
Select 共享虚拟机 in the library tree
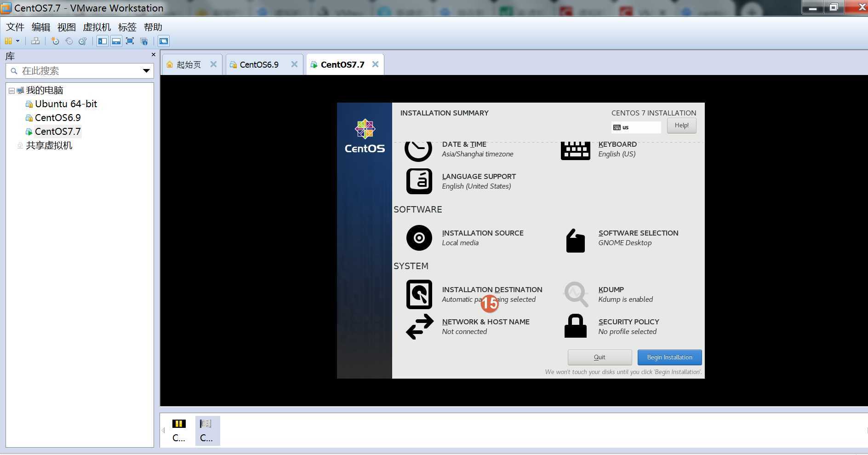pyautogui.click(x=49, y=145)
